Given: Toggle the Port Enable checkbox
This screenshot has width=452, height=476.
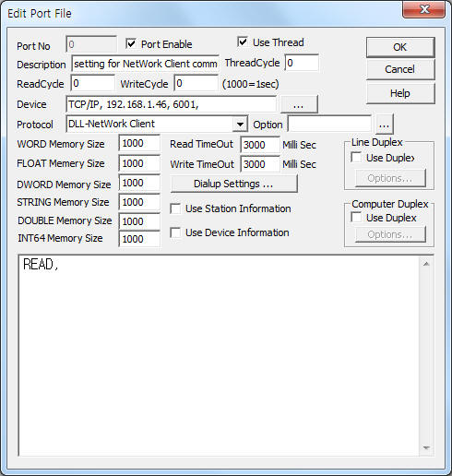Looking at the screenshot, I should coord(131,43).
